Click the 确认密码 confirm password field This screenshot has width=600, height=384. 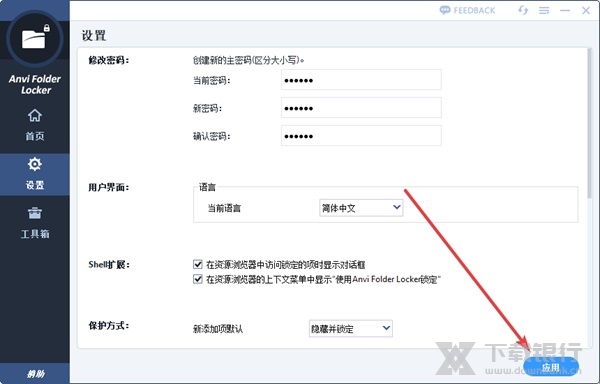pos(361,136)
